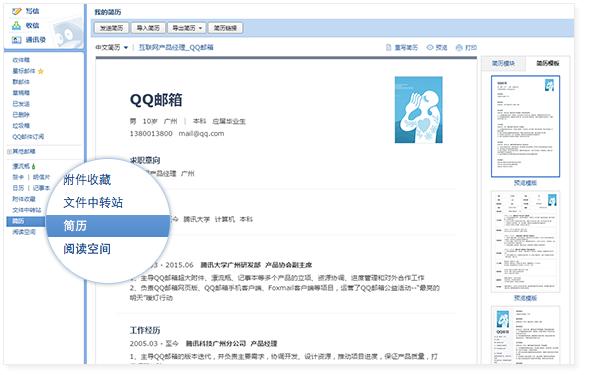Click the 导入简历 button
Screen dimensions: 590x375
[148, 28]
